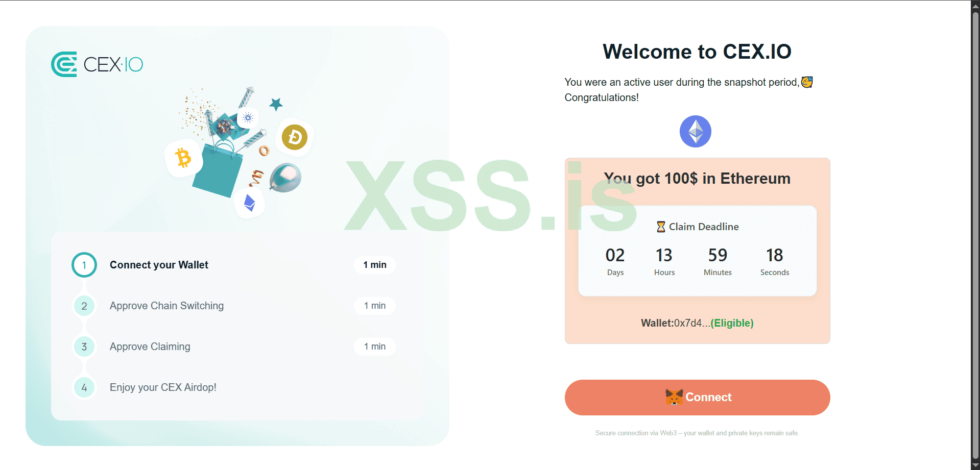Click the Dogecoin gold coin icon
The height and width of the screenshot is (470, 980).
[x=295, y=137]
